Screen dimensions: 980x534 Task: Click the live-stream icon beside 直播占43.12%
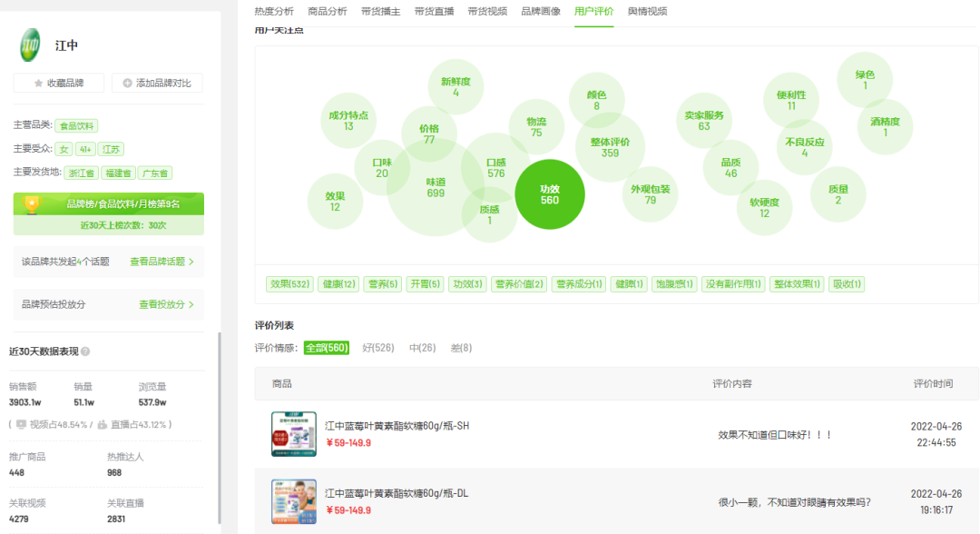pyautogui.click(x=103, y=425)
